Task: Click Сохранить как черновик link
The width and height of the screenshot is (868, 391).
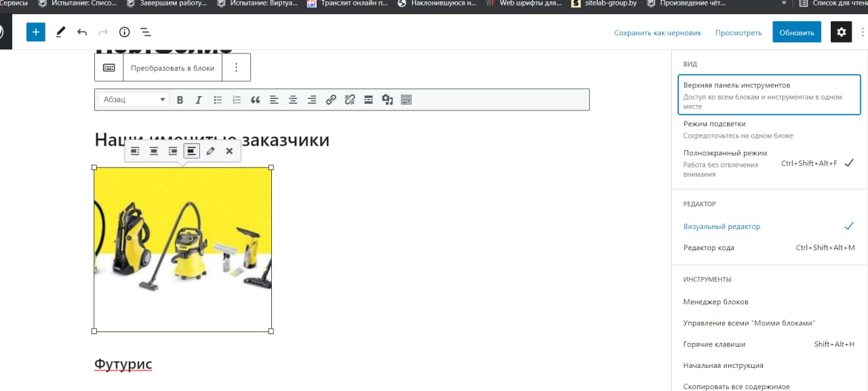Action: click(658, 33)
